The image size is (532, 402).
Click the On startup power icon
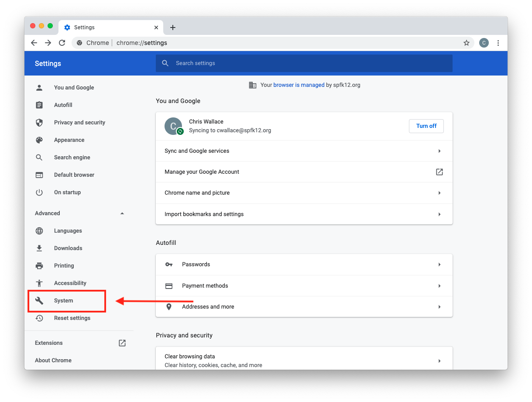[x=39, y=192]
